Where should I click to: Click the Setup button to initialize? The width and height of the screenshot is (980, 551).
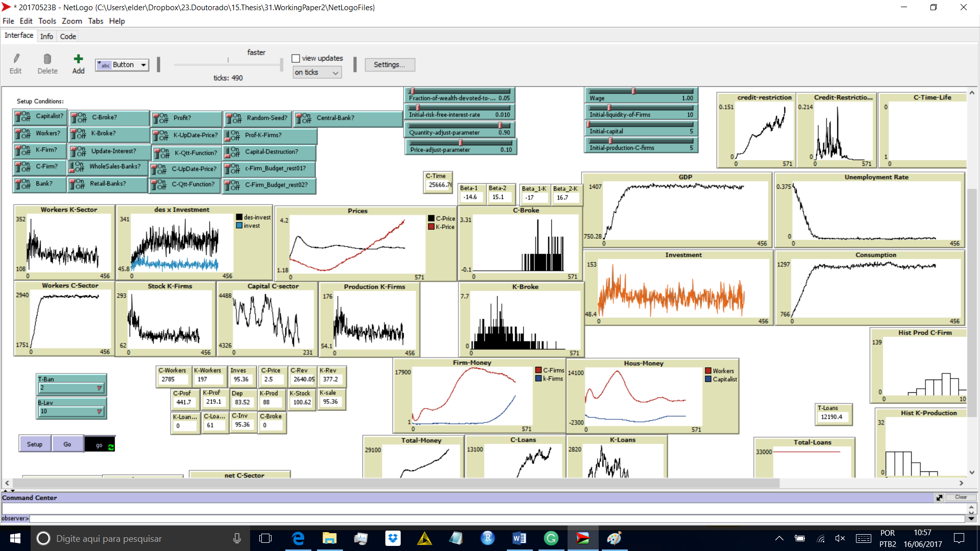click(34, 444)
